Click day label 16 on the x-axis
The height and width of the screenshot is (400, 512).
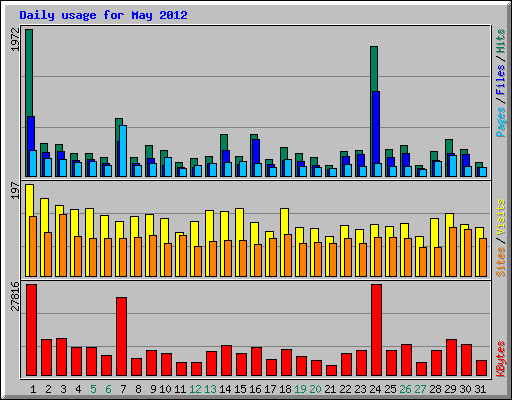pos(255,389)
